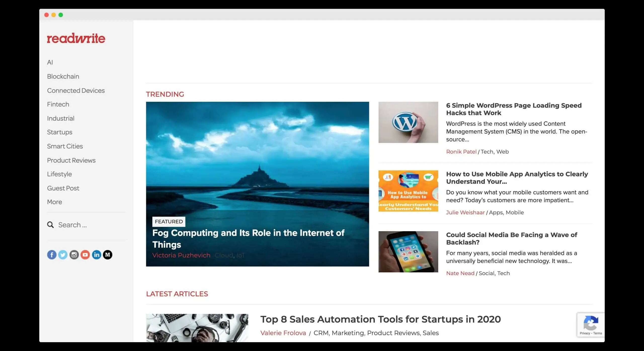Open ReadWrite's Medium blog

tap(107, 255)
